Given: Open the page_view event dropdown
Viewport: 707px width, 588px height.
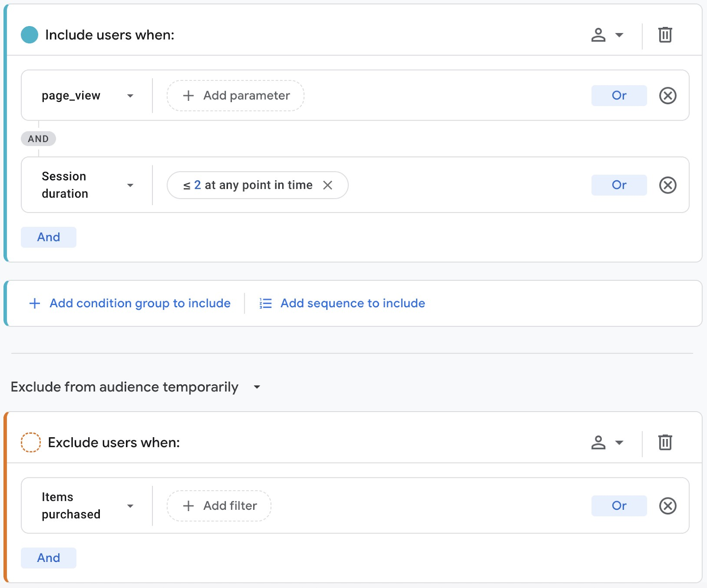Looking at the screenshot, I should [x=130, y=95].
